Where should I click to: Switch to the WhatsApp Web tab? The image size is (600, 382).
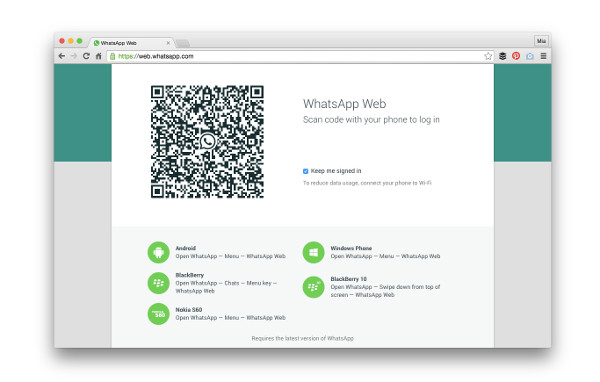click(x=132, y=43)
